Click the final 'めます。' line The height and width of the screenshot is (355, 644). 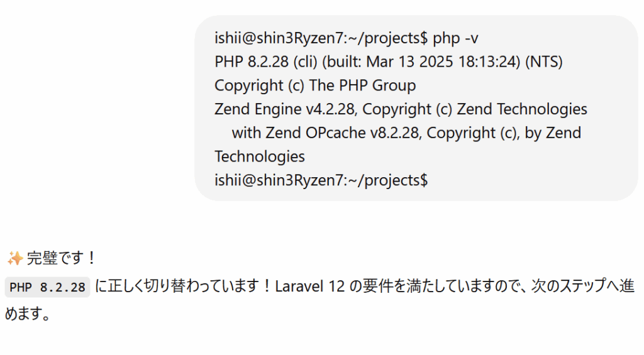(x=28, y=314)
